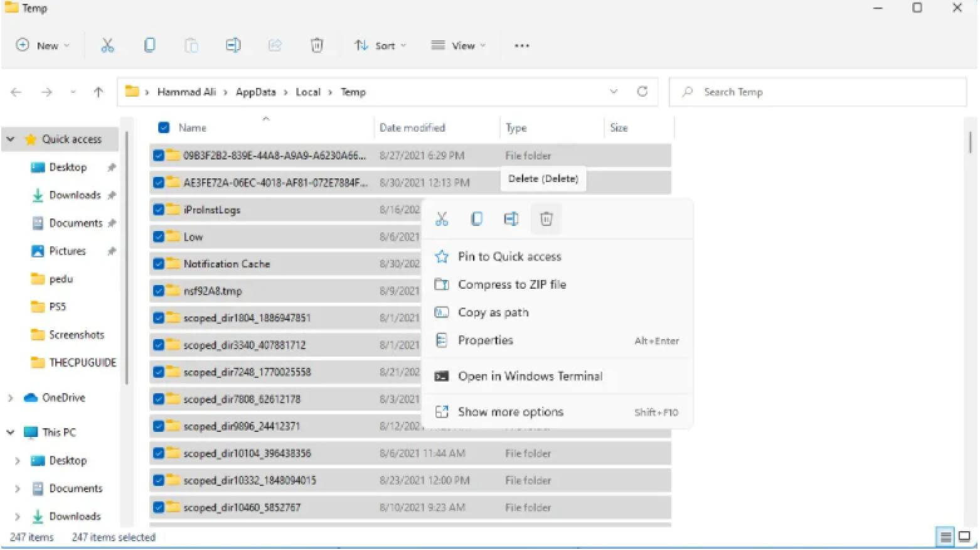This screenshot has height=550, width=980.
Task: Click the file list vertical scrollbar
Action: 971,141
